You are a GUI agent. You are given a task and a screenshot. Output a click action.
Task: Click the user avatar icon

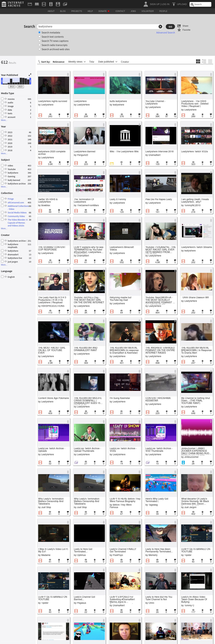[x=146, y=4]
